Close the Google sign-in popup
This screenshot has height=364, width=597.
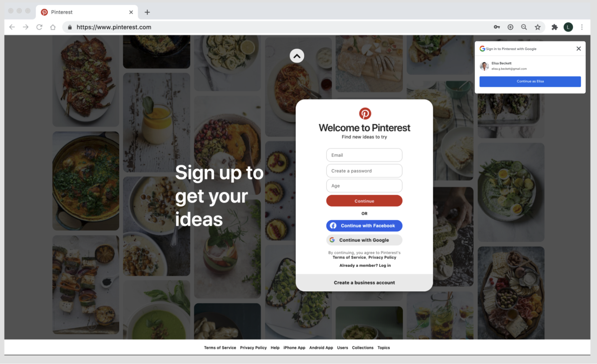579,48
